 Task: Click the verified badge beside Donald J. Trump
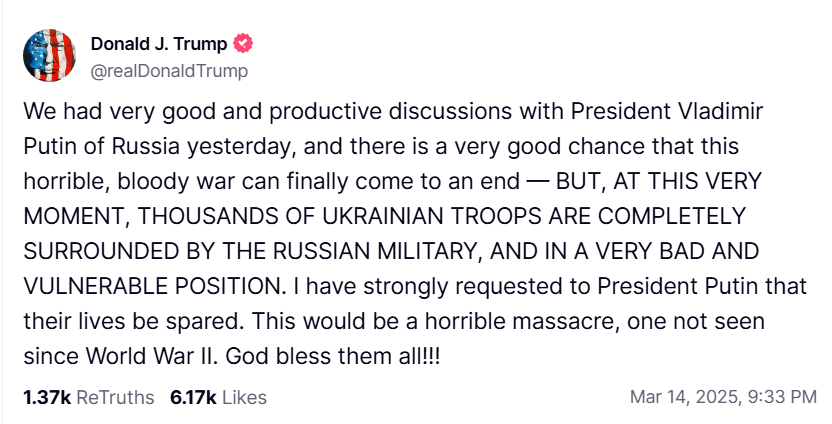[242, 43]
